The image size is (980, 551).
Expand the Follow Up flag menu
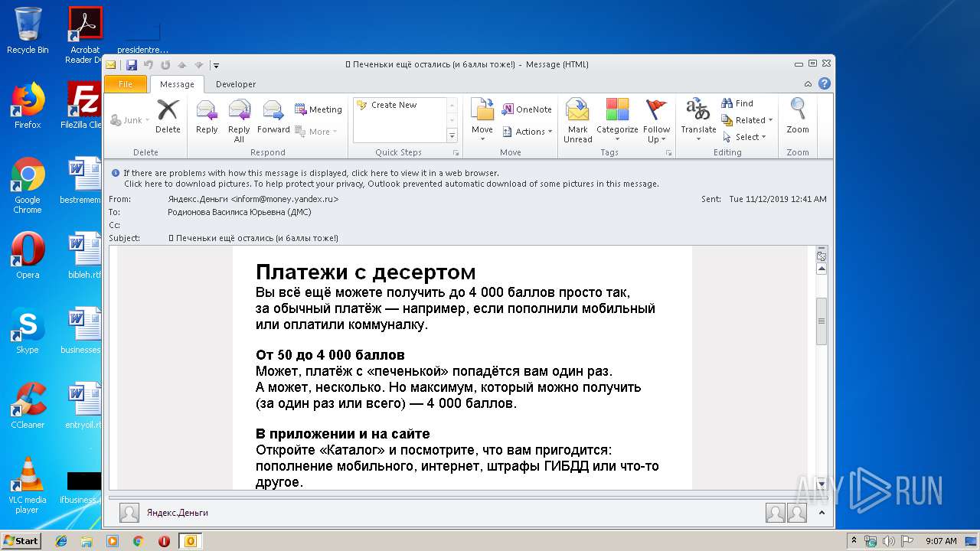click(x=656, y=121)
